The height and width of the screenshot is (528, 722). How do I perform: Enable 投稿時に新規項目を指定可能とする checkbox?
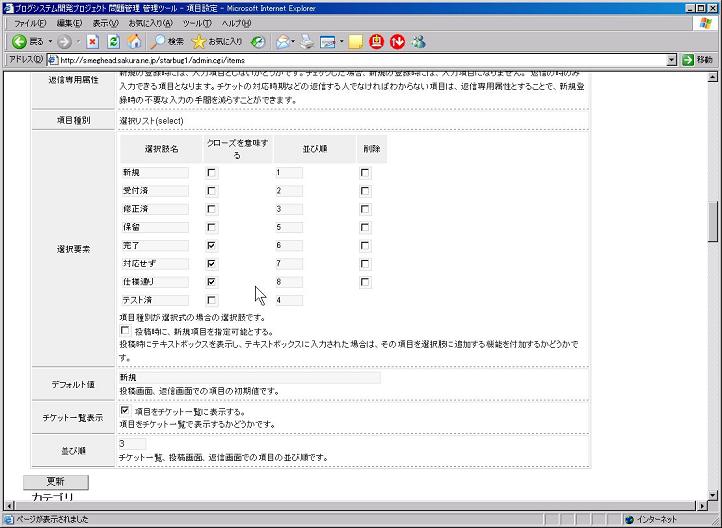[x=125, y=330]
